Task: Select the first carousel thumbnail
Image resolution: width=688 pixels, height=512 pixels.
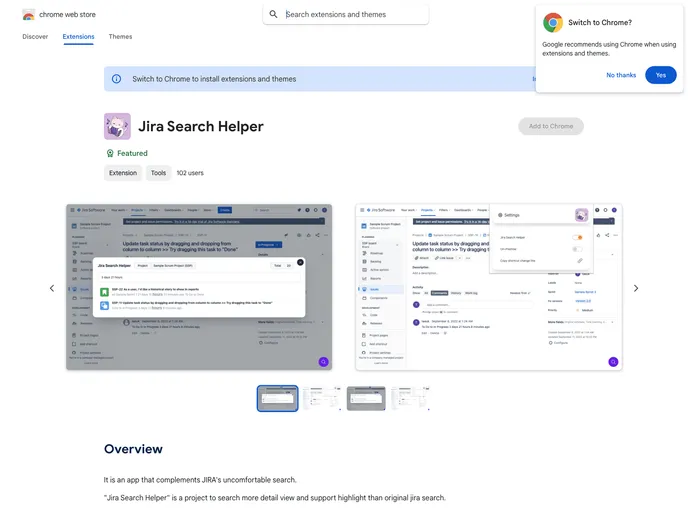Action: coord(277,398)
